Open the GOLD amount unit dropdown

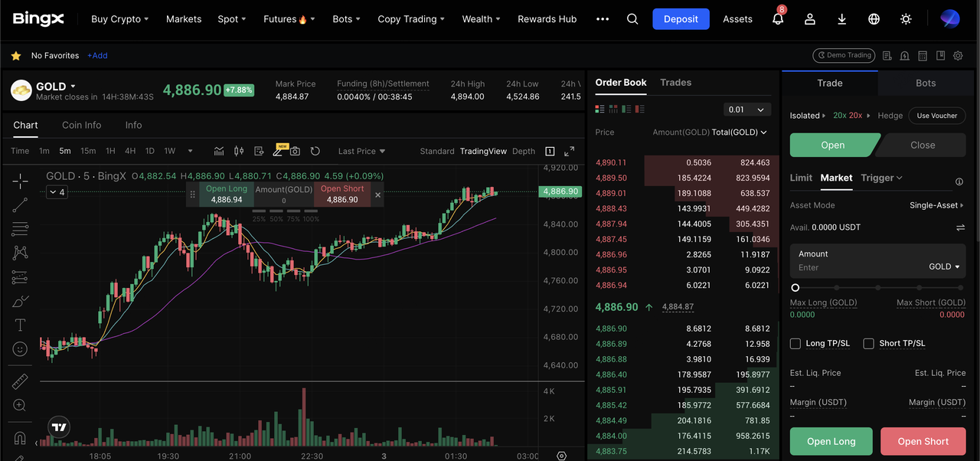944,266
